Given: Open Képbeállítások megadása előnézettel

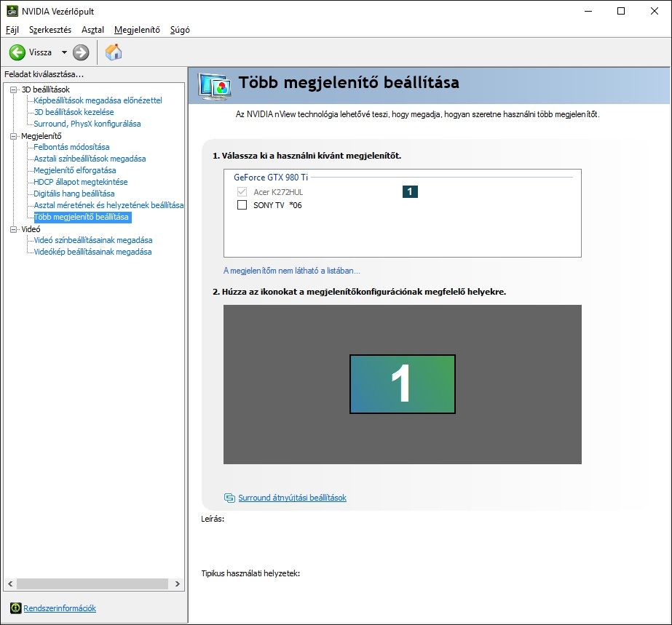Looking at the screenshot, I should 98,100.
